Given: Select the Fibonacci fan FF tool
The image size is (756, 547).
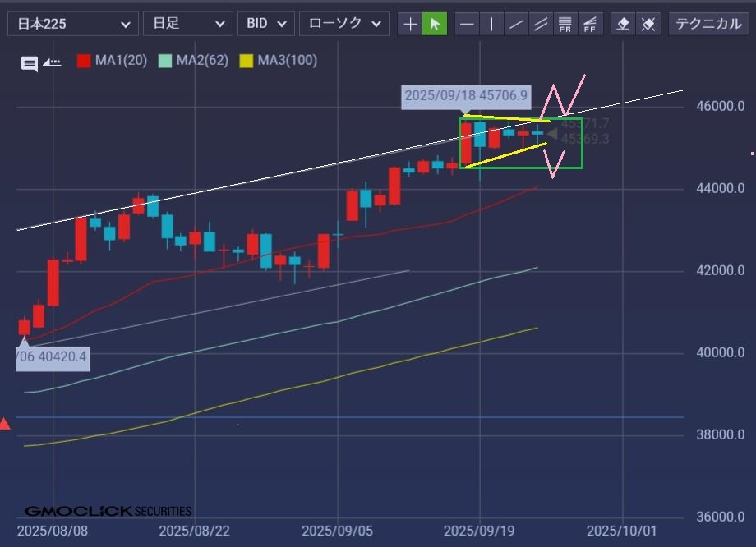Looking at the screenshot, I should (590, 24).
